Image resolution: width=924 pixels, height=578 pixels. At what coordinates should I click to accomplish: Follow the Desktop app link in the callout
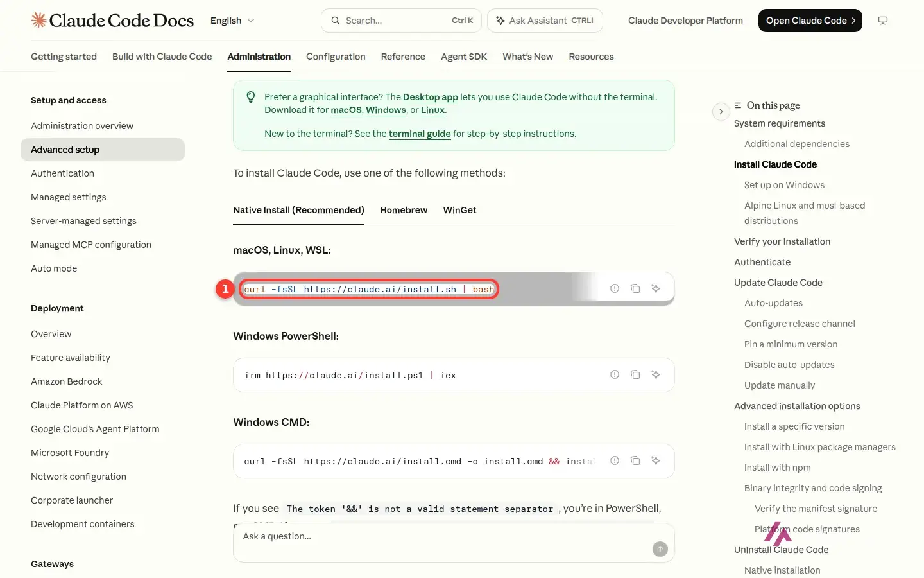point(431,97)
